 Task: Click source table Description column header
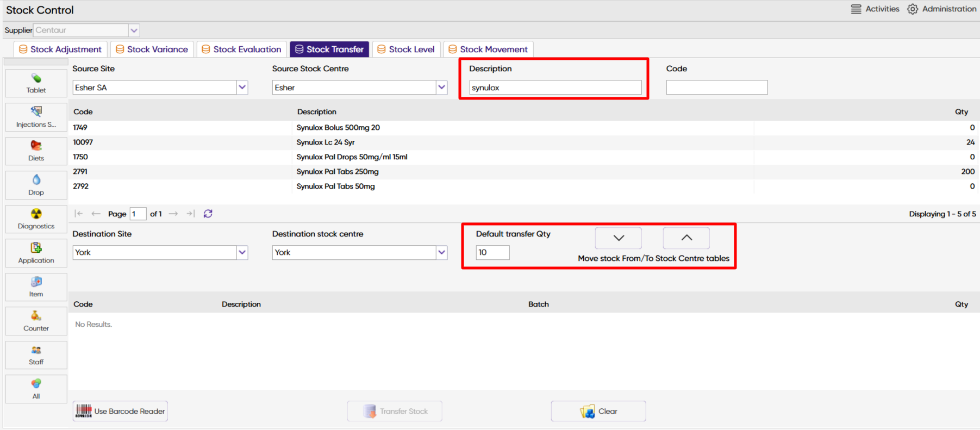pos(317,112)
